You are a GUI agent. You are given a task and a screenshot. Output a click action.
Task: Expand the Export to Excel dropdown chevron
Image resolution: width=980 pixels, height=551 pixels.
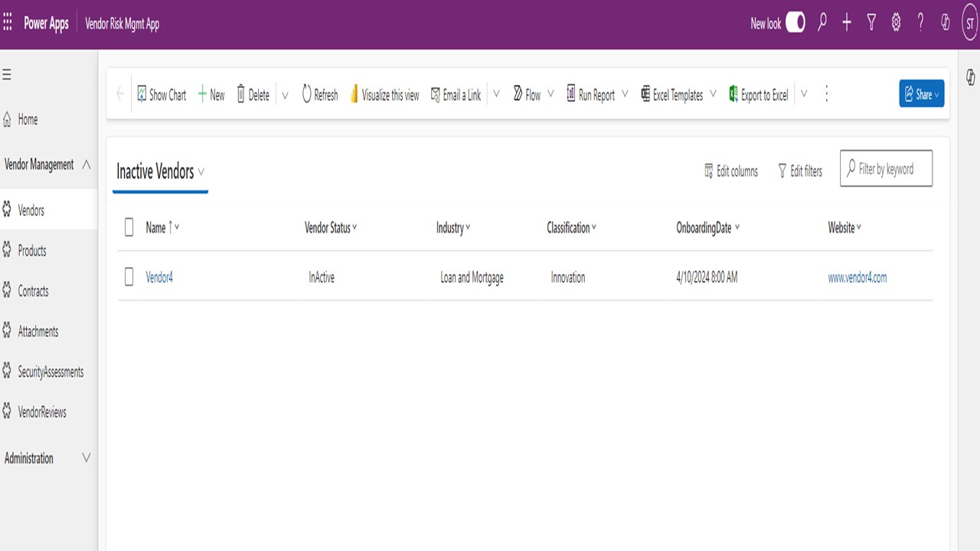click(804, 94)
